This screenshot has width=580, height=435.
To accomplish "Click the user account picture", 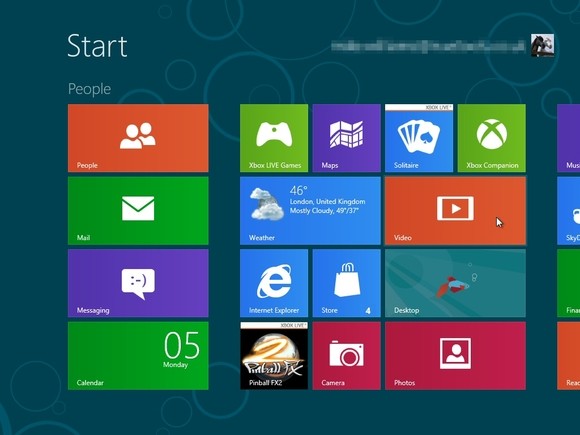I will tap(543, 45).
